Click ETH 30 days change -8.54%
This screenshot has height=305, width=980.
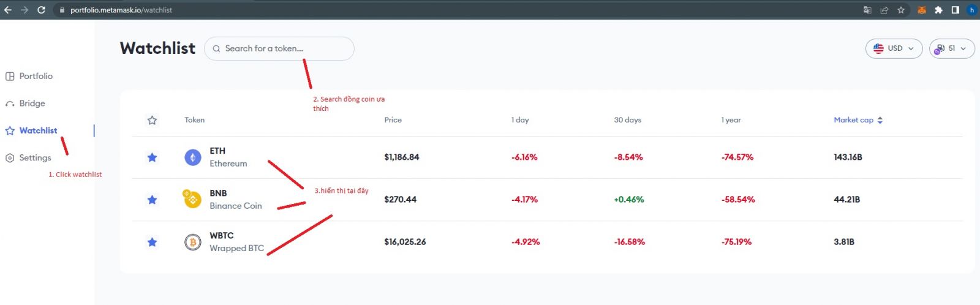click(x=628, y=157)
